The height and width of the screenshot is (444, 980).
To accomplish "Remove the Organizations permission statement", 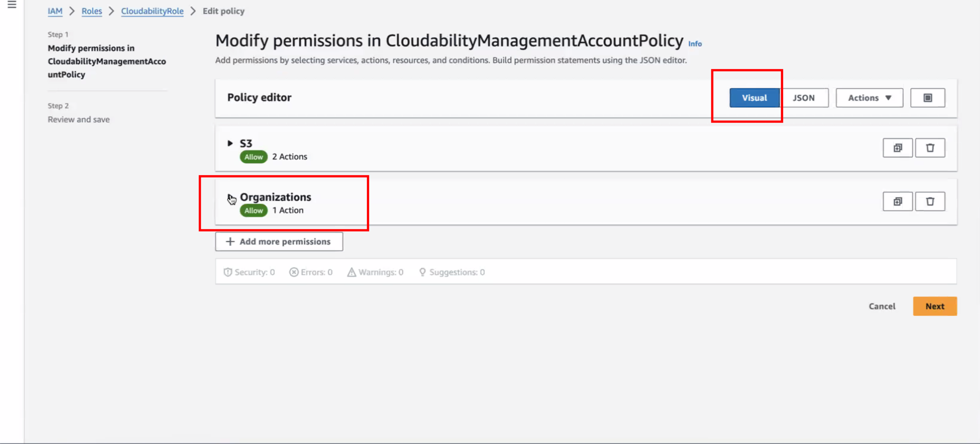I will (x=930, y=201).
